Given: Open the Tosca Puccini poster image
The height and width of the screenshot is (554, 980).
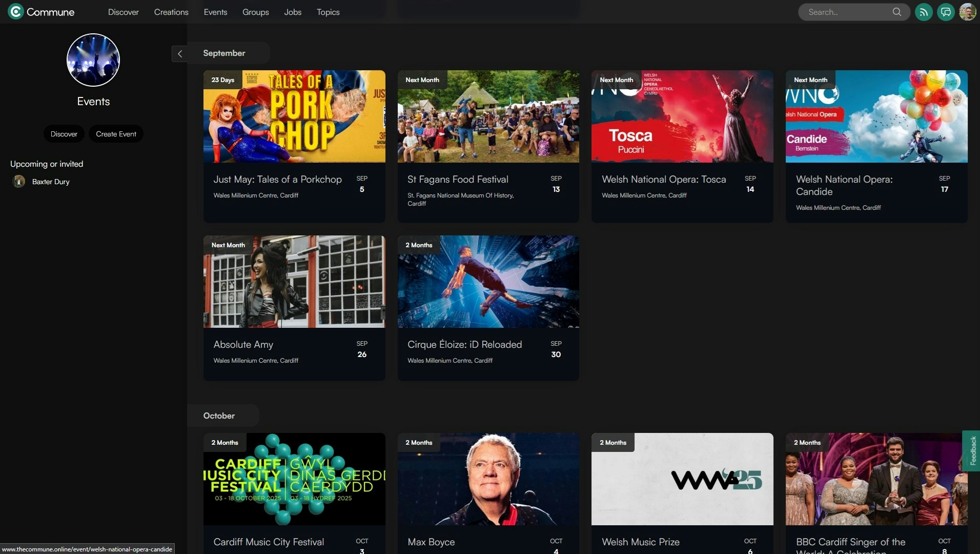Looking at the screenshot, I should coord(682,116).
